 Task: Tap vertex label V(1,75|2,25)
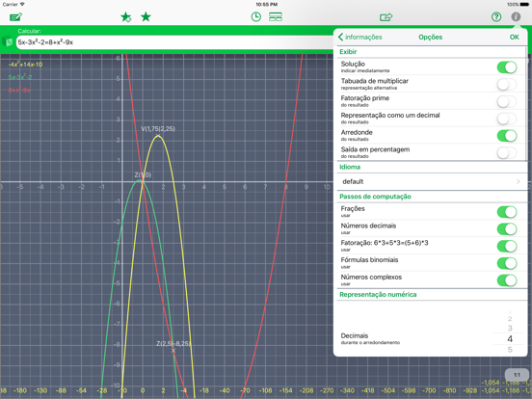(158, 129)
